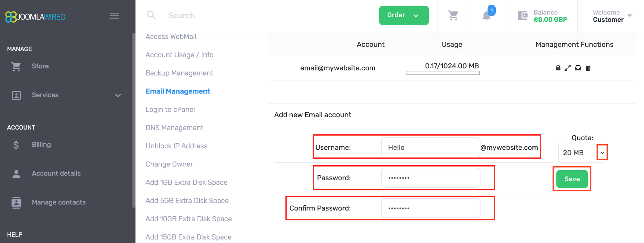Go to Billing in the sidebar
Screen dimensions: 644x243
click(41, 145)
